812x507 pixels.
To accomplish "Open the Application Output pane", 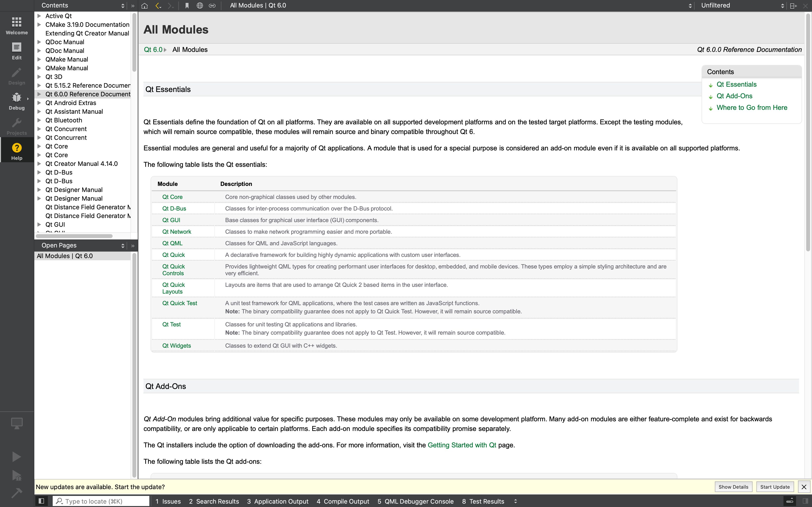I will pos(277,501).
